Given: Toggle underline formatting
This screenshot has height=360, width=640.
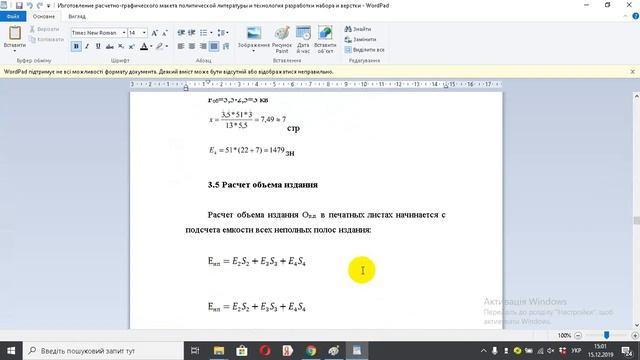Looking at the screenshot, I should (x=98, y=46).
